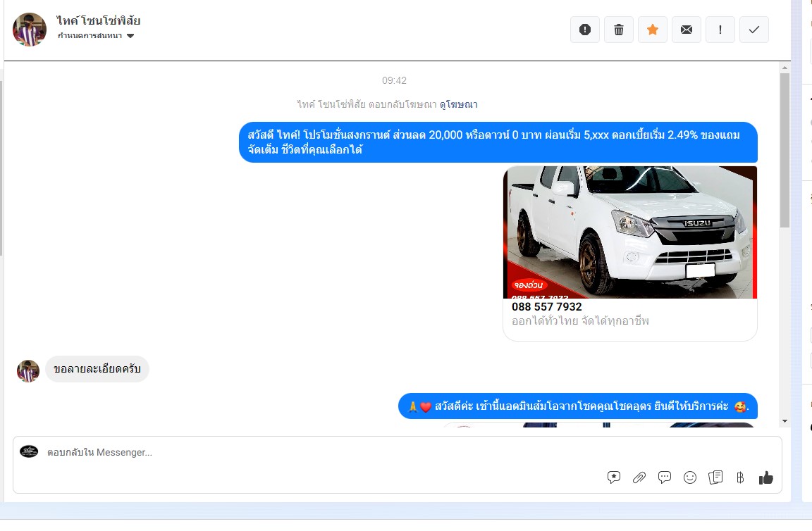Click the 'ดูโฆษณา' view ad link

pos(459,104)
